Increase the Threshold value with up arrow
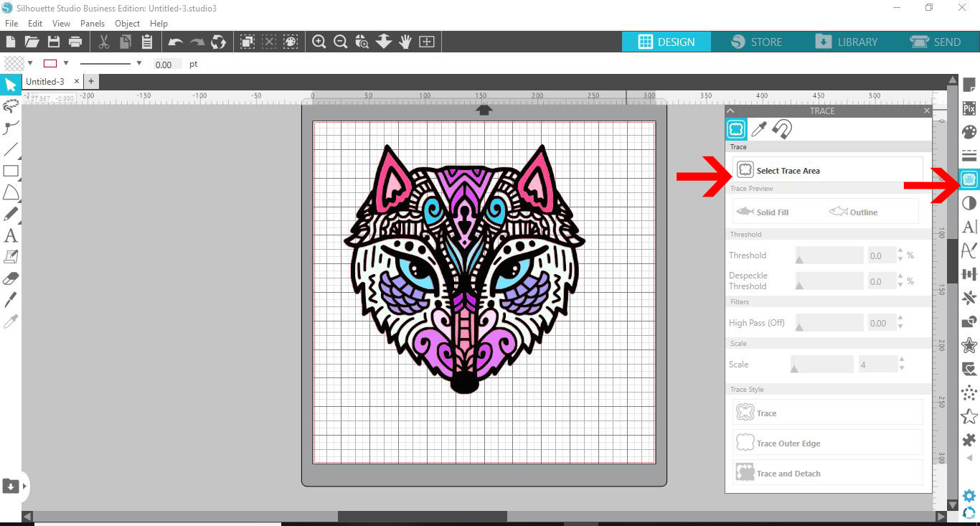This screenshot has height=526, width=980. [901, 251]
